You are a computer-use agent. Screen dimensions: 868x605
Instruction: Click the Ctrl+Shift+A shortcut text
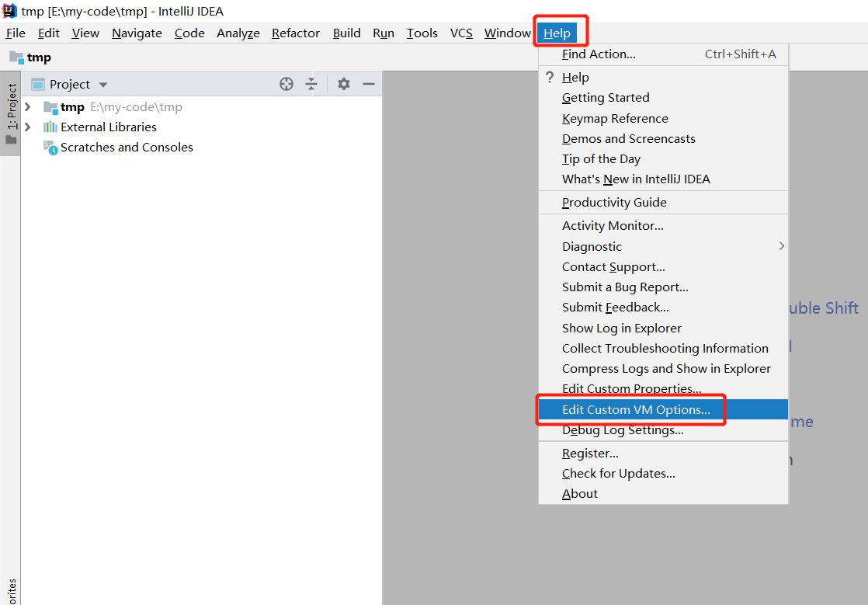[x=740, y=54]
